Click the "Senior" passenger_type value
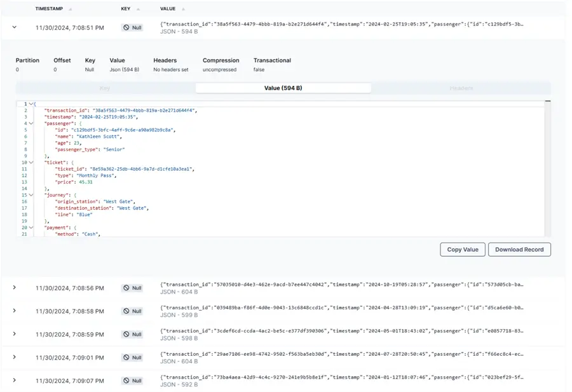Screen dimensions: 572x392 pyautogui.click(x=114, y=149)
